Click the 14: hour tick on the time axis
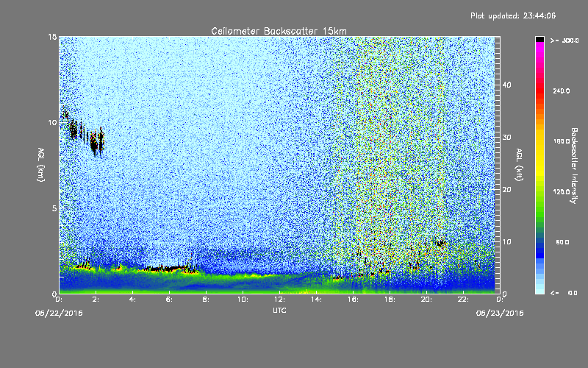 click(x=317, y=300)
